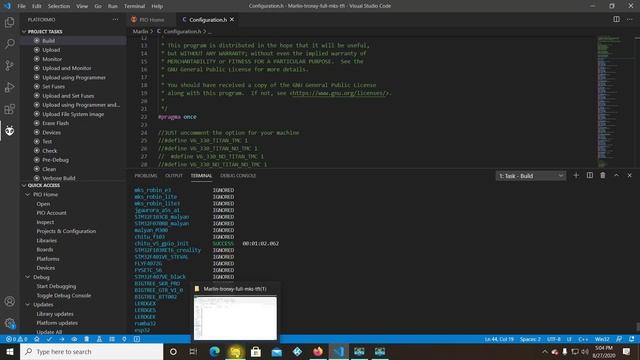Open Libraries in Quick Access
The width and height of the screenshot is (640, 360).
point(47,240)
